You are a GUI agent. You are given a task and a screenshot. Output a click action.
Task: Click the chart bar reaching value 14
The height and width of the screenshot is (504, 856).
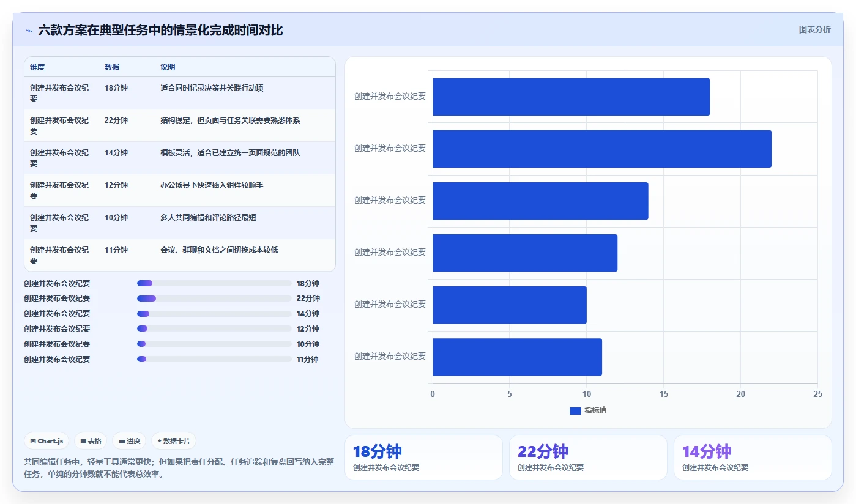coord(540,201)
